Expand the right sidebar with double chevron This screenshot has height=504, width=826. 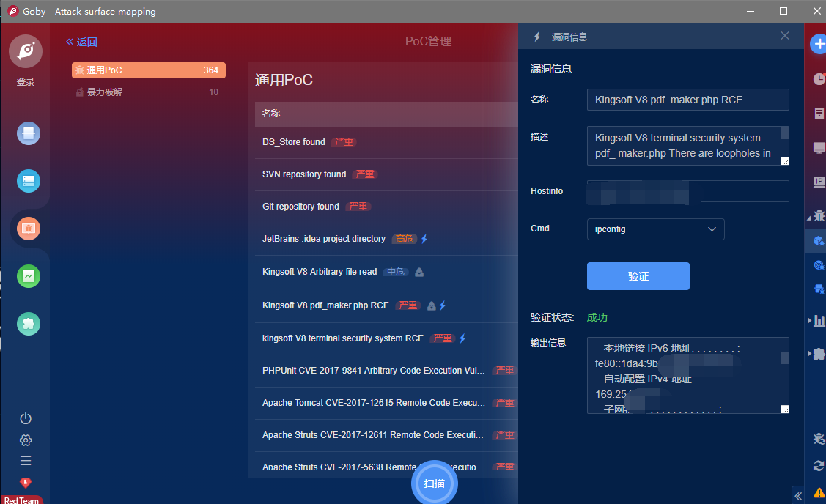coord(797,494)
